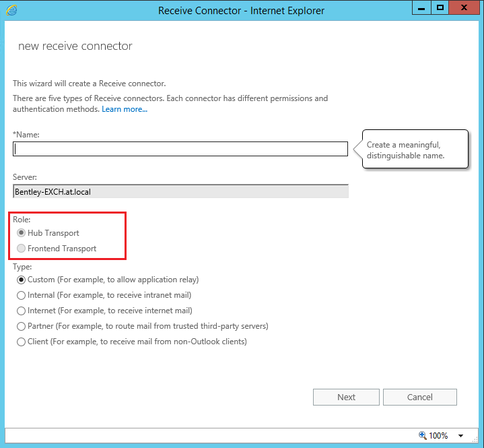Image resolution: width=484 pixels, height=448 pixels.
Task: Choose the Client connector type
Action: [21, 342]
